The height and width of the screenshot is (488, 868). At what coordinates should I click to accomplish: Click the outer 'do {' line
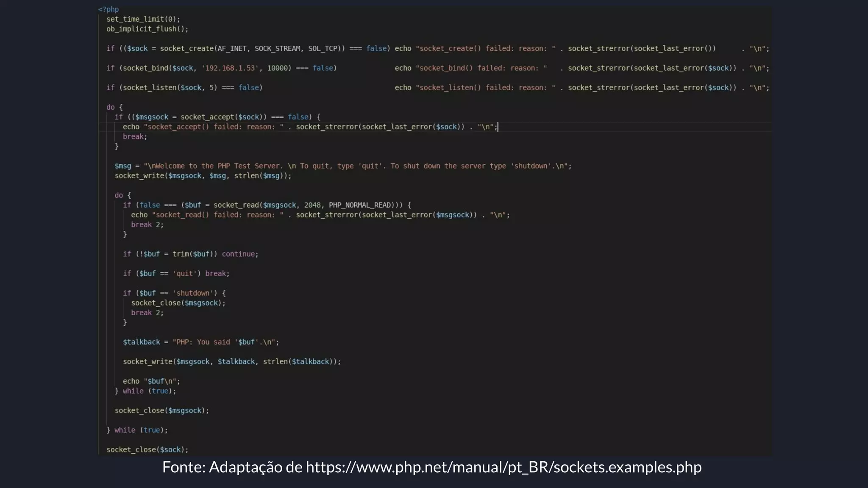pyautogui.click(x=114, y=107)
